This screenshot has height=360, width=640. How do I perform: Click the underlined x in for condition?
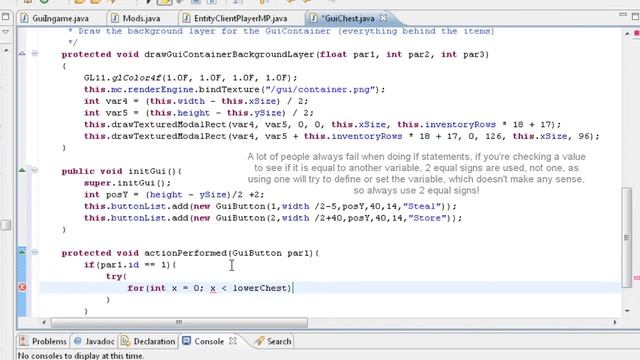(213, 288)
